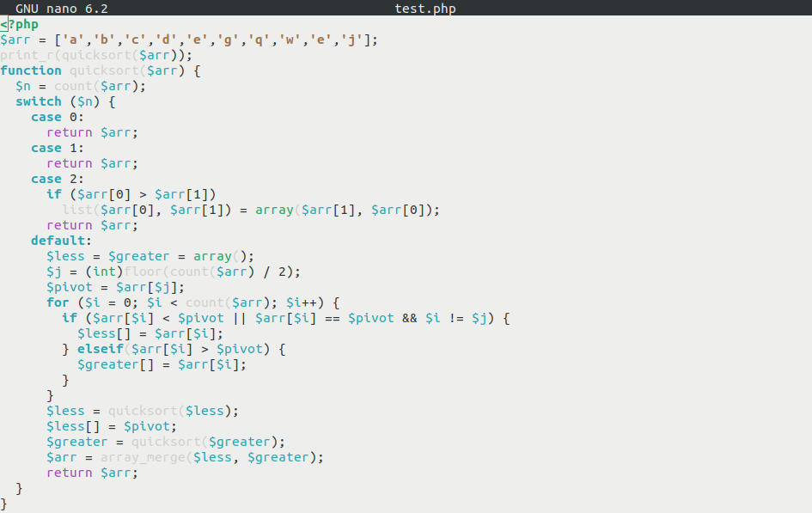This screenshot has width=812, height=513.
Task: Click the GNU nano 6.2 title text
Action: click(62, 9)
